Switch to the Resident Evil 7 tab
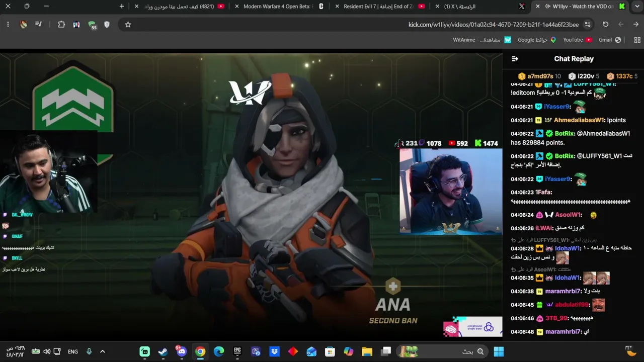 379,7
